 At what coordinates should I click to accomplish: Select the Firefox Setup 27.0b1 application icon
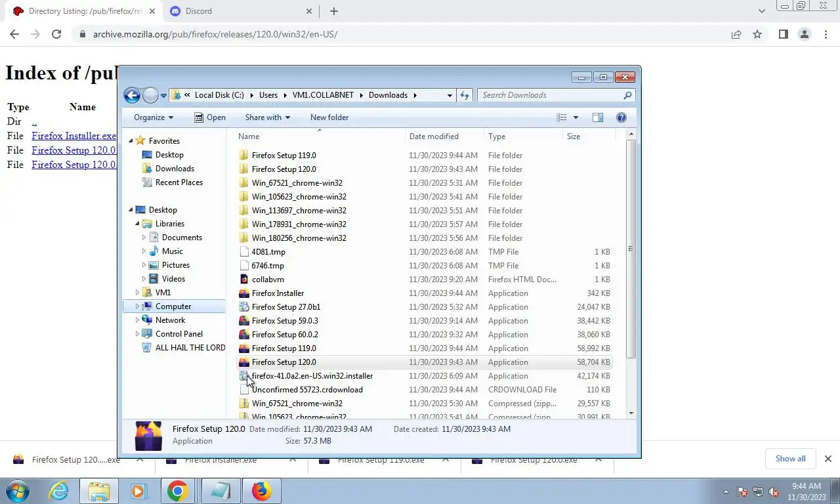[244, 307]
